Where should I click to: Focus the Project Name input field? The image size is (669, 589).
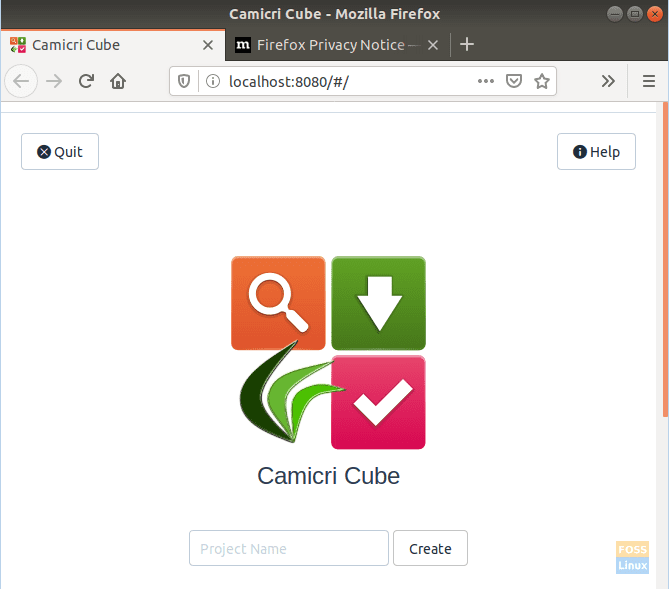click(288, 548)
